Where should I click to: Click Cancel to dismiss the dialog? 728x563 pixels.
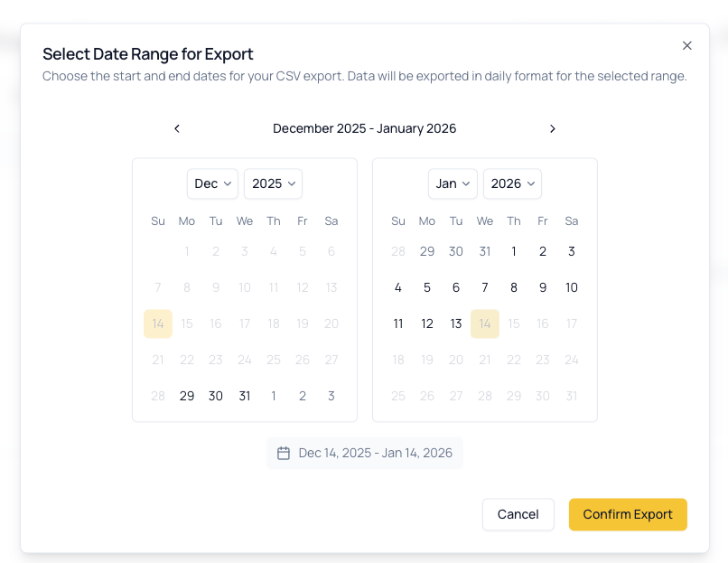coord(518,514)
